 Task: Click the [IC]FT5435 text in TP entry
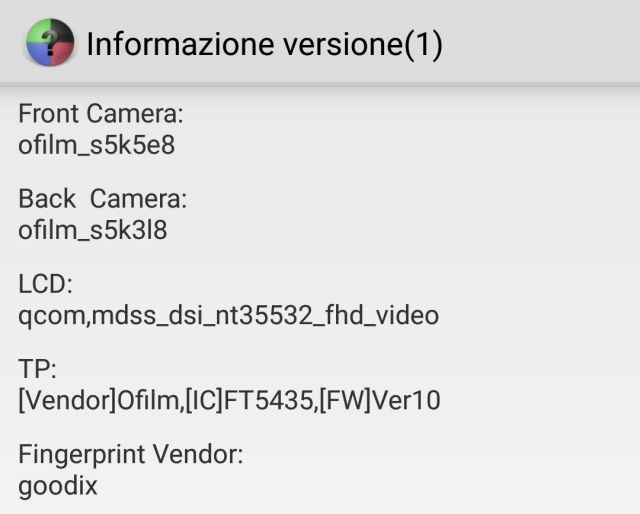[249, 401]
